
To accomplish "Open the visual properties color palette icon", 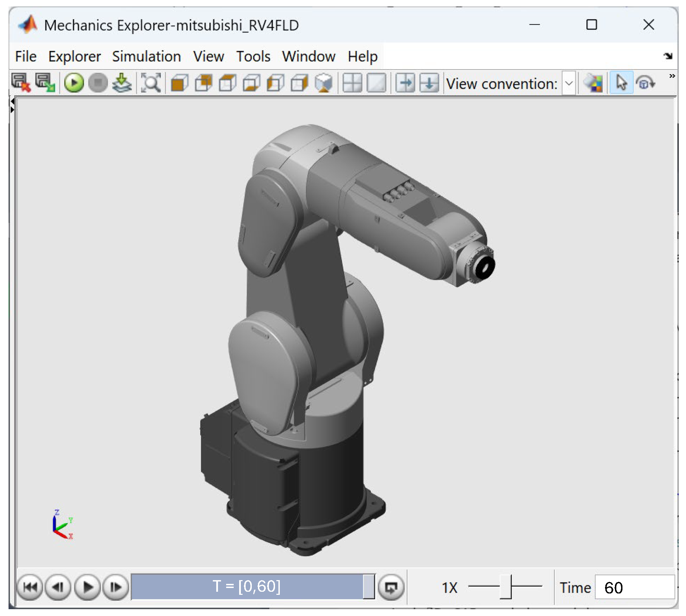I will 594,83.
